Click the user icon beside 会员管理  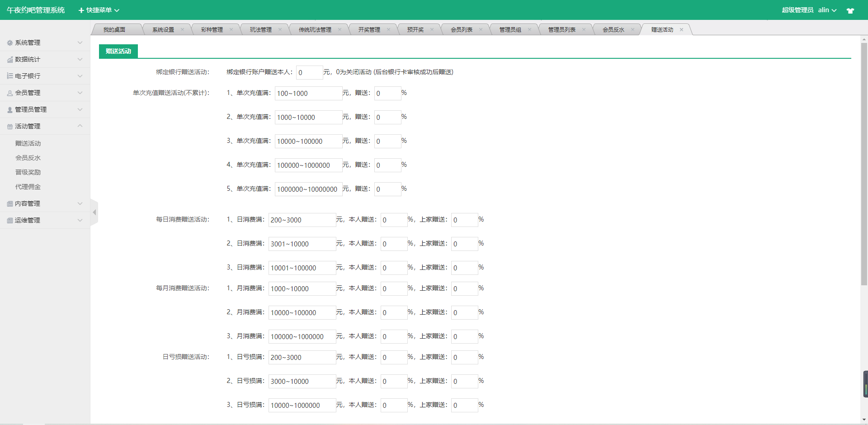pyautogui.click(x=10, y=93)
